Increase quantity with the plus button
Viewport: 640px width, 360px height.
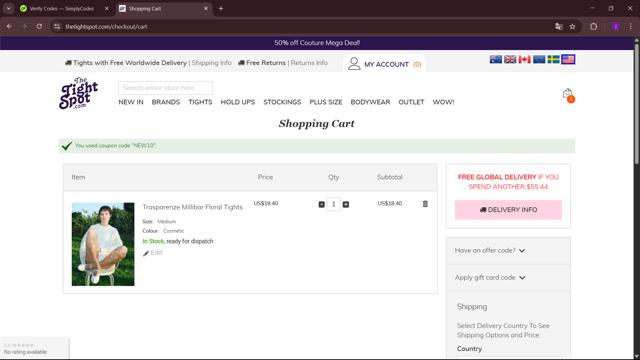(x=346, y=204)
